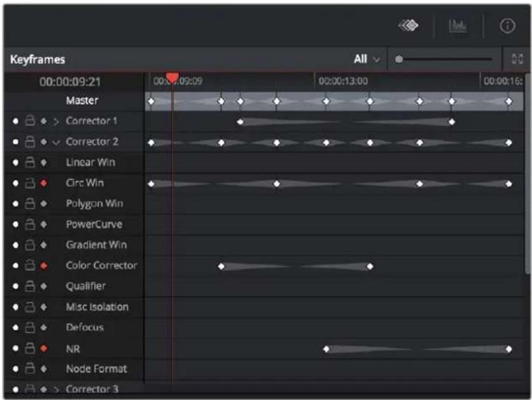Lock the Gradient Win track
The image size is (532, 400).
click(x=30, y=244)
